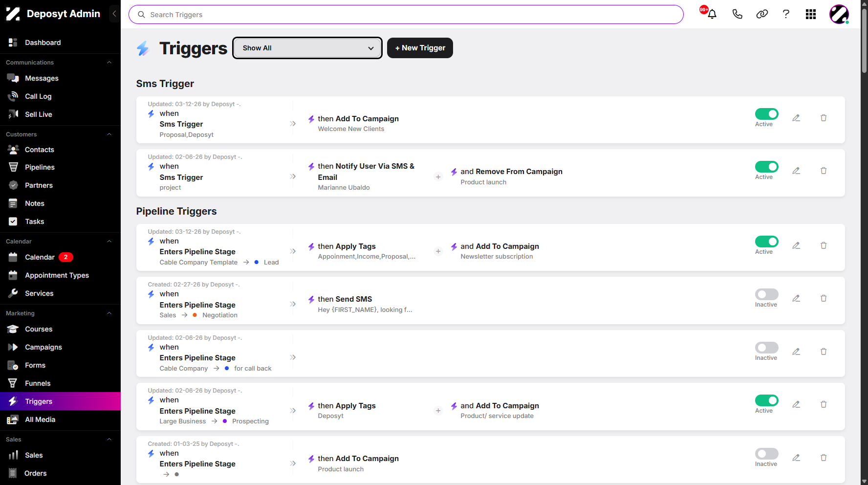Activate the for call back trigger toggle

coord(767,348)
